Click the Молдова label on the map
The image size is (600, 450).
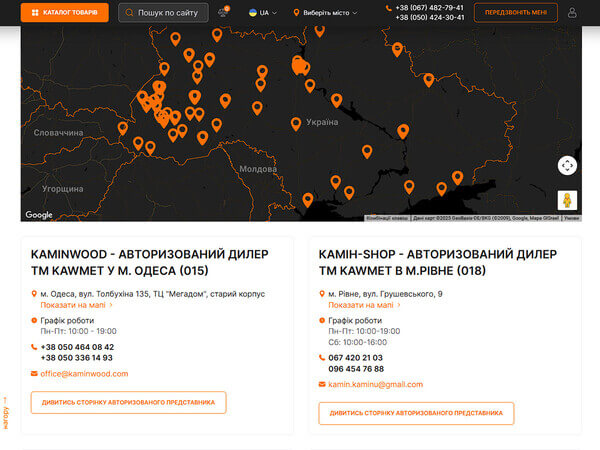(258, 169)
